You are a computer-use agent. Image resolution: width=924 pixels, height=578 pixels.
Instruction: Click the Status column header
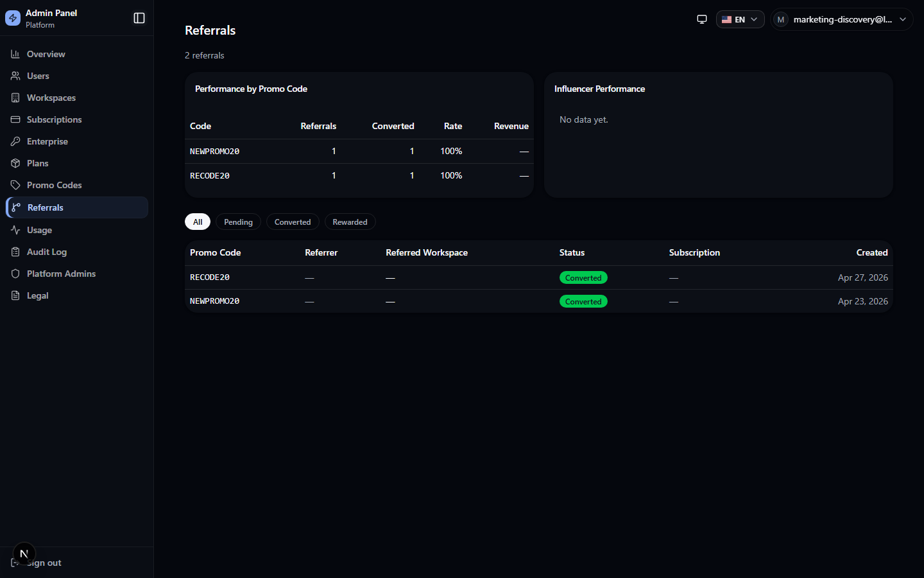pyautogui.click(x=572, y=252)
